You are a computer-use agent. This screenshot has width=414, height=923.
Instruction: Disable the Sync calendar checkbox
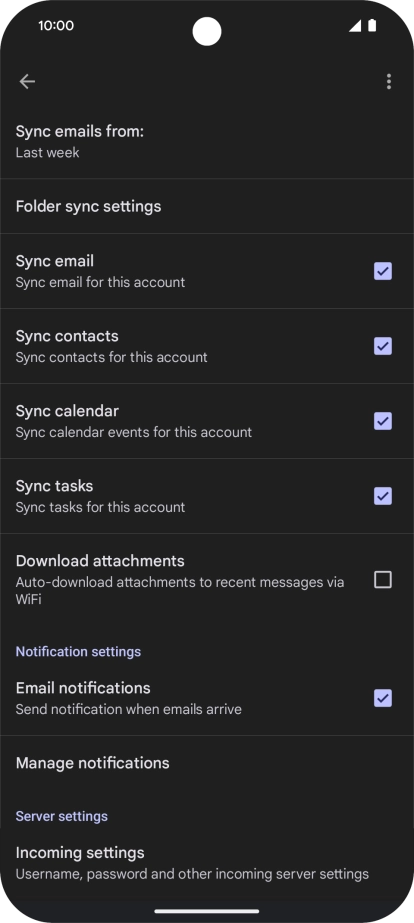point(383,421)
